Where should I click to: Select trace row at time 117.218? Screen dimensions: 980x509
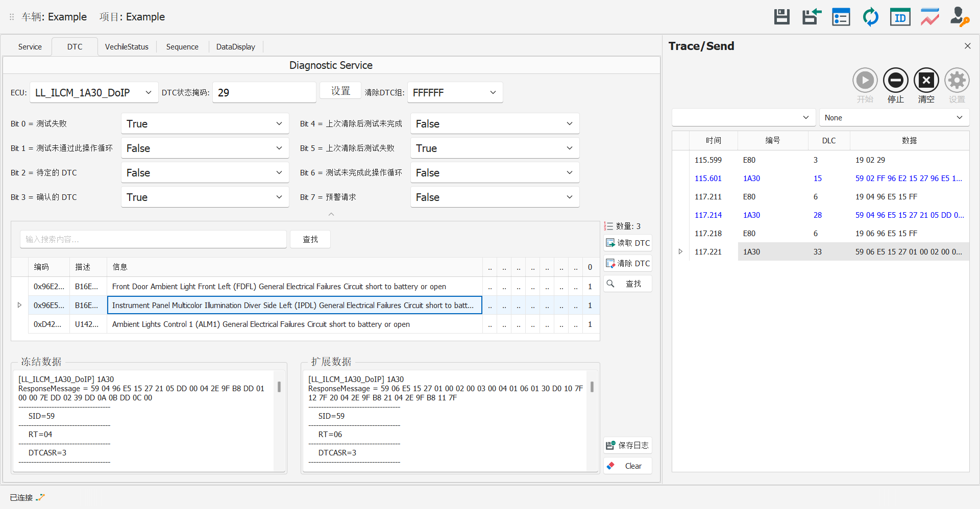821,233
